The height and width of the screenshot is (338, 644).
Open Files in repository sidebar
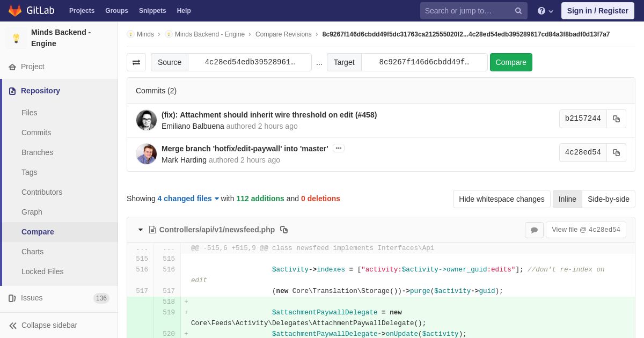coord(30,113)
